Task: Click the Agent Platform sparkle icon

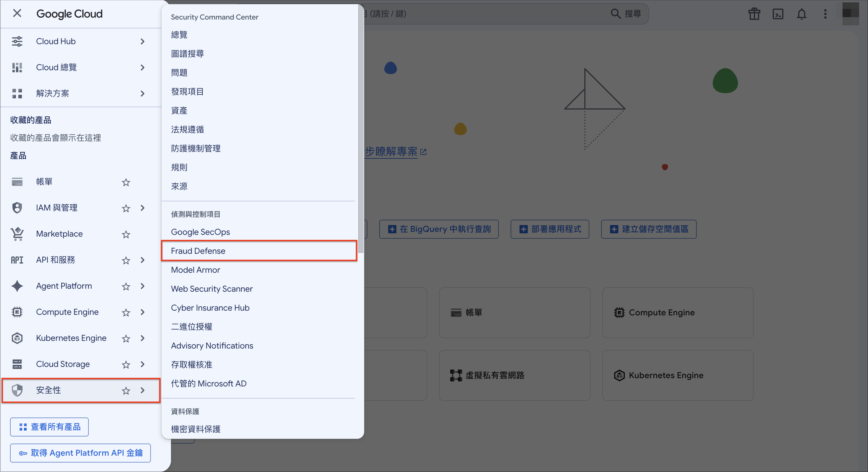Action: 17,286
